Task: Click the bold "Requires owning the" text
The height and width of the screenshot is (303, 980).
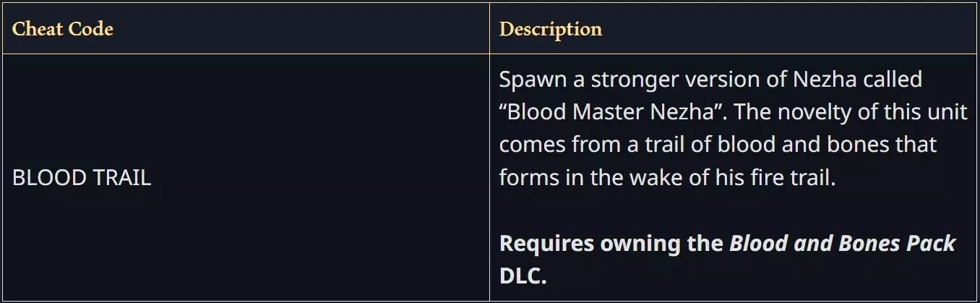Action: click(x=611, y=243)
